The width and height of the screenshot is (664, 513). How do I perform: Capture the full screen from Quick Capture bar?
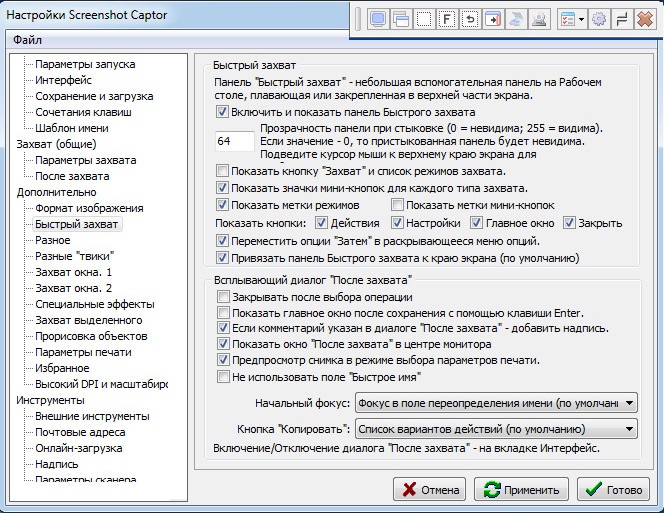(x=378, y=19)
